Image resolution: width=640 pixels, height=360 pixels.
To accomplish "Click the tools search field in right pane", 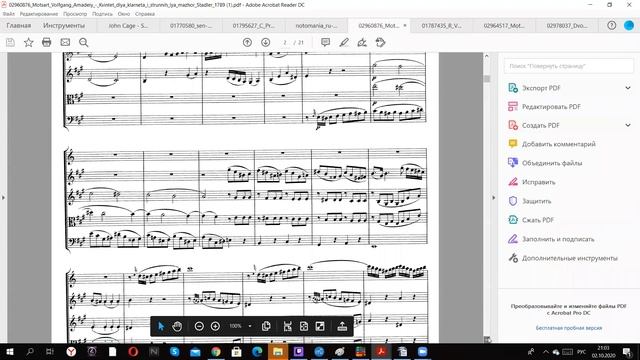I will [x=569, y=66].
